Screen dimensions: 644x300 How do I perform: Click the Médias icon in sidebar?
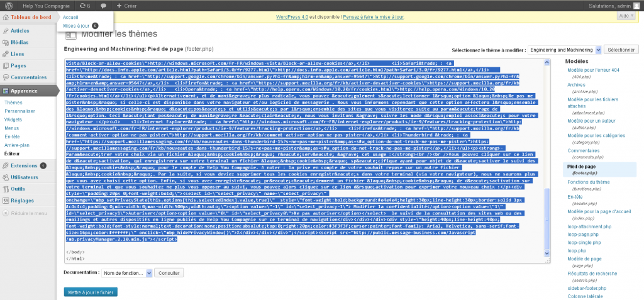6,42
